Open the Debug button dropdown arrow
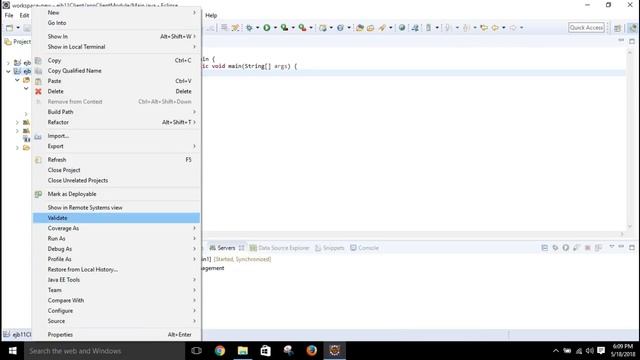640x360 pixels. [257, 28]
